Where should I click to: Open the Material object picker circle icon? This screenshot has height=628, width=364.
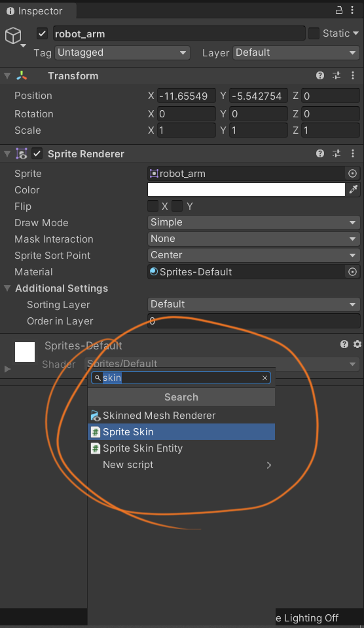pyautogui.click(x=352, y=272)
